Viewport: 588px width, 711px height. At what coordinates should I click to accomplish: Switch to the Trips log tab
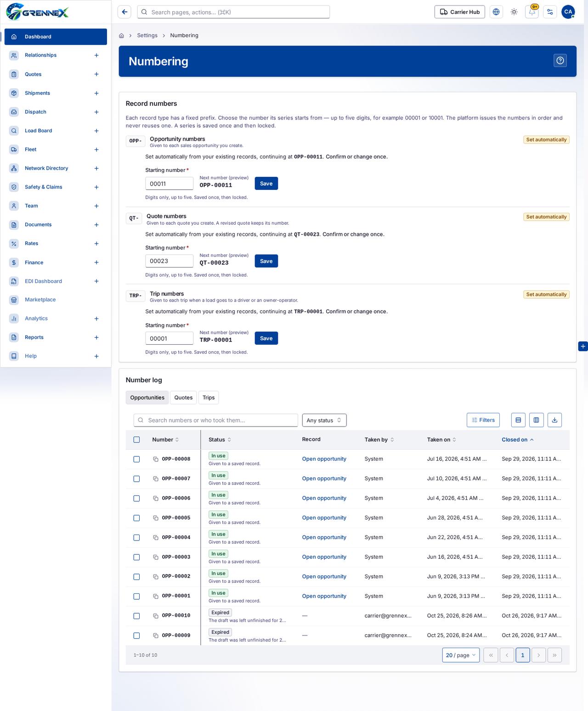tap(209, 398)
